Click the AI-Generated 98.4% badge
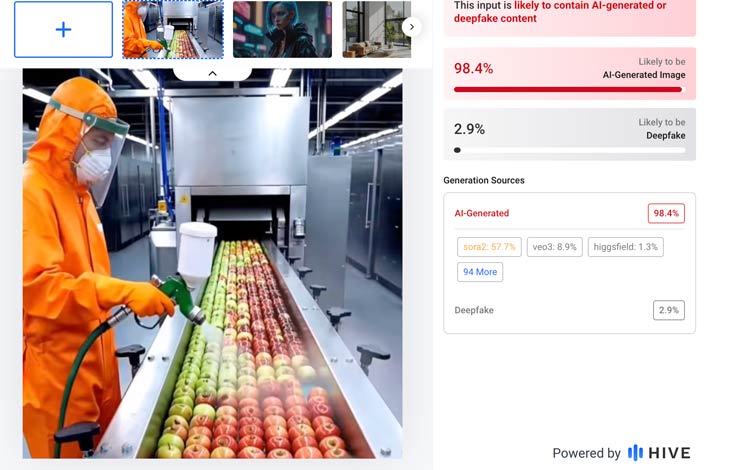Image resolution: width=750 pixels, height=470 pixels. pyautogui.click(x=666, y=213)
